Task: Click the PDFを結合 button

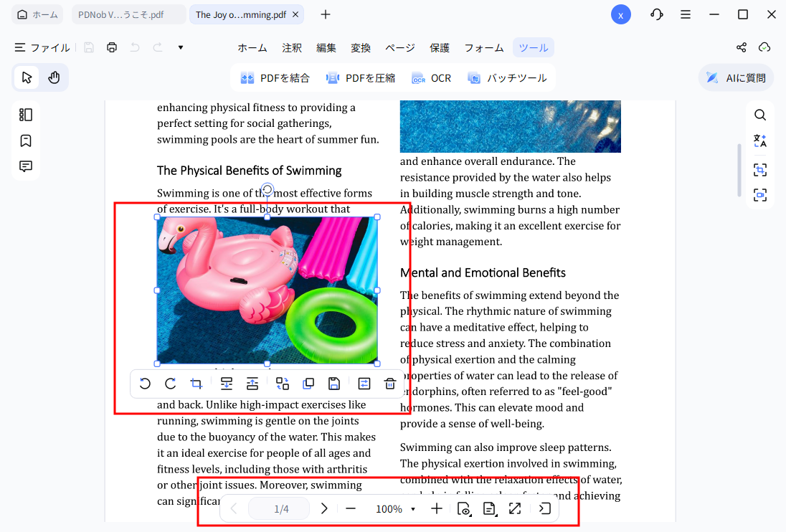Action: point(275,77)
